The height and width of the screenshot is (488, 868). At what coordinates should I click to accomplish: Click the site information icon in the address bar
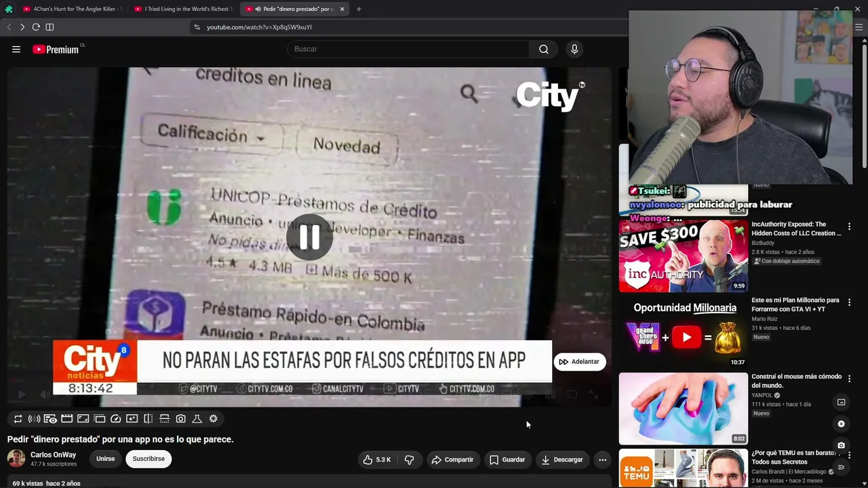197,27
